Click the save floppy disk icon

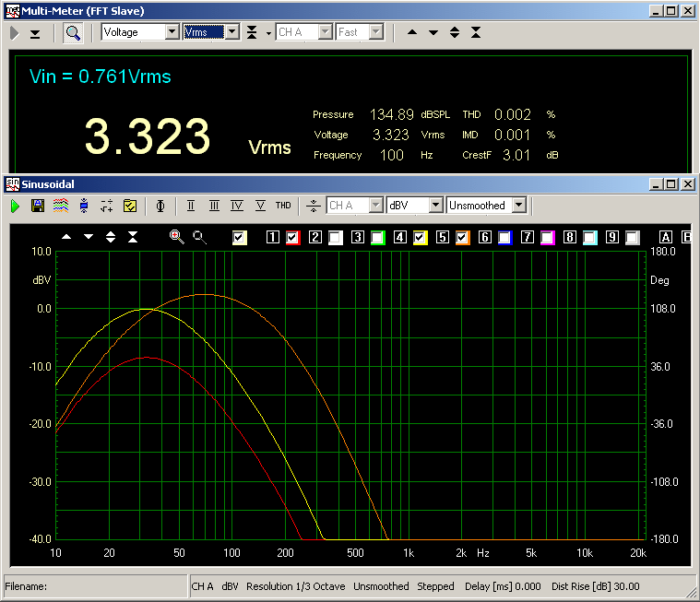[x=38, y=206]
